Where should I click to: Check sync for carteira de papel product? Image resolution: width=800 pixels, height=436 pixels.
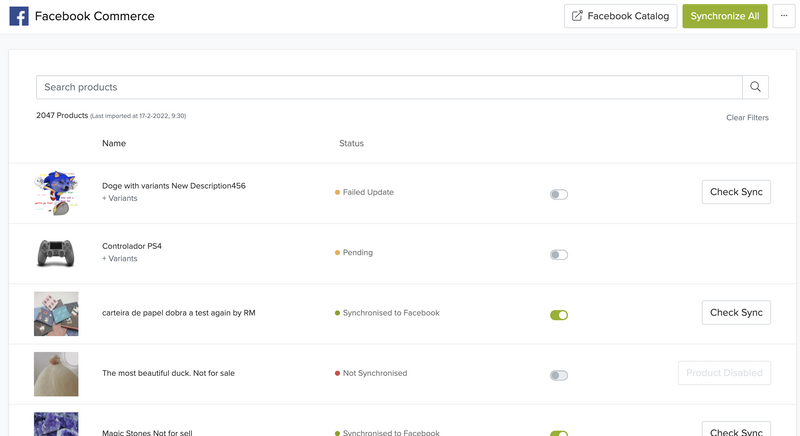[x=736, y=312]
